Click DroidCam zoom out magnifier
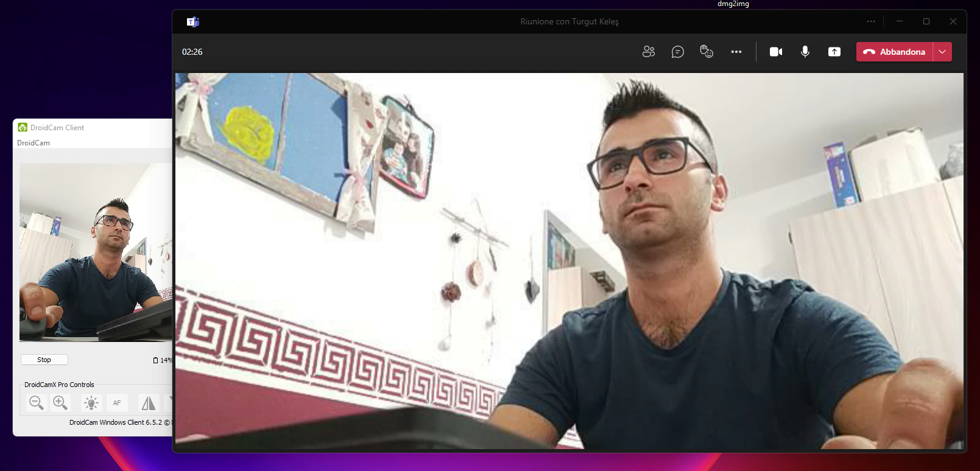Image resolution: width=980 pixels, height=471 pixels. (37, 402)
